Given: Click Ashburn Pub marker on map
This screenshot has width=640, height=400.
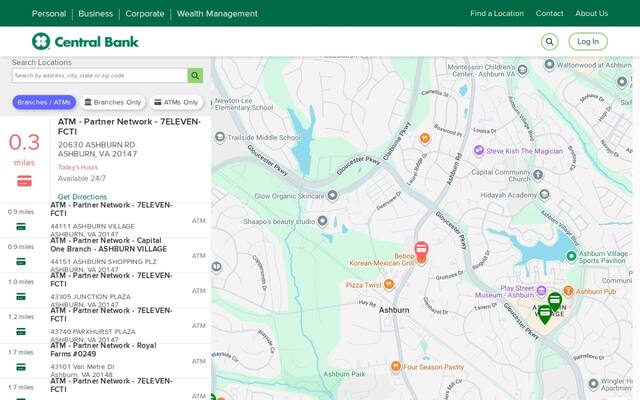Looking at the screenshot, I should click(568, 291).
